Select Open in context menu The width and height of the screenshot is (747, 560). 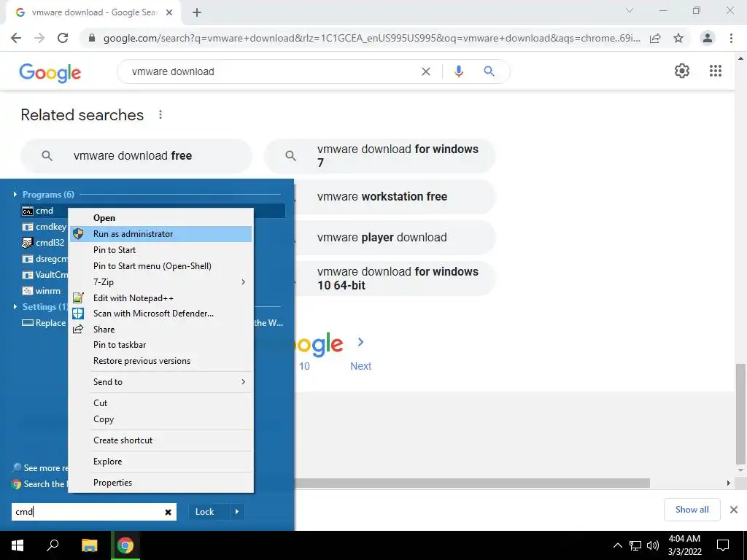161,217
